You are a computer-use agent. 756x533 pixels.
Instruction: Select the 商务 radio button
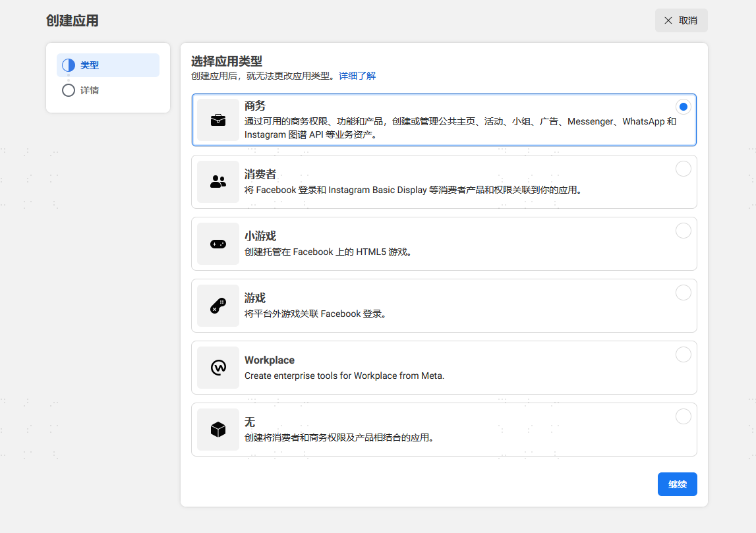click(x=683, y=107)
